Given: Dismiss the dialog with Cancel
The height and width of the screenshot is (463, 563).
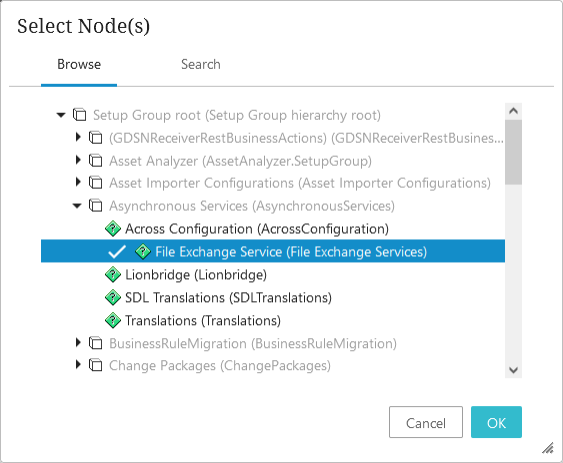Looking at the screenshot, I should [x=426, y=422].
